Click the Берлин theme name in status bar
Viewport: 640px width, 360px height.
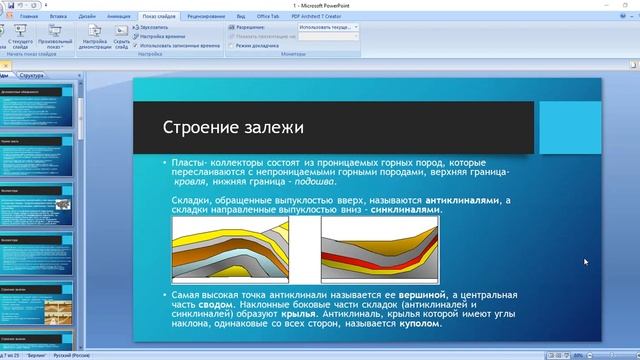pyautogui.click(x=37, y=356)
